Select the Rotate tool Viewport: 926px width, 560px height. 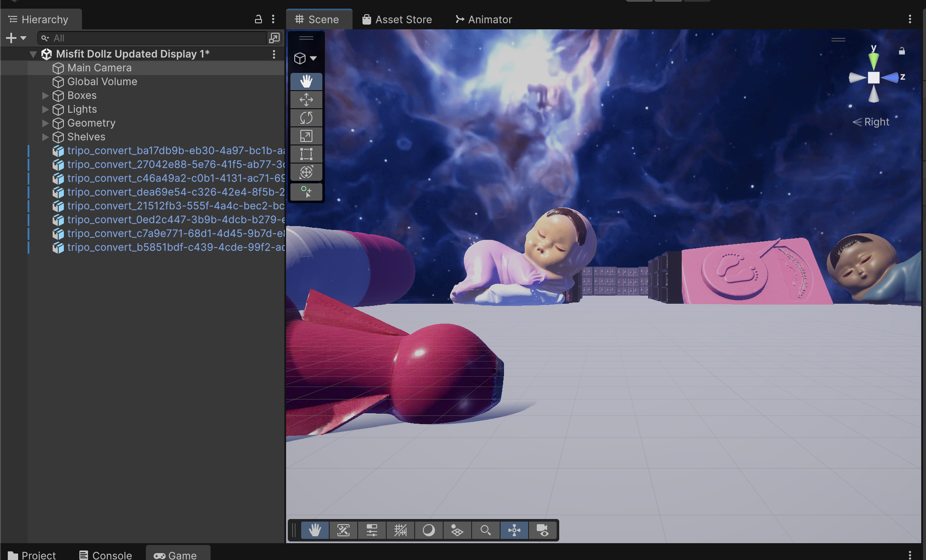point(306,118)
